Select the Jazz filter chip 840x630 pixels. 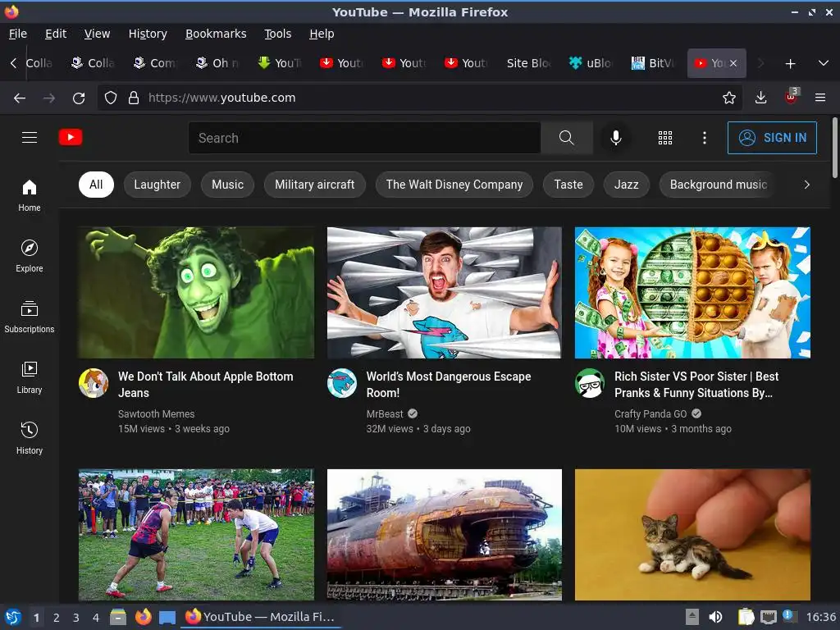coord(626,185)
